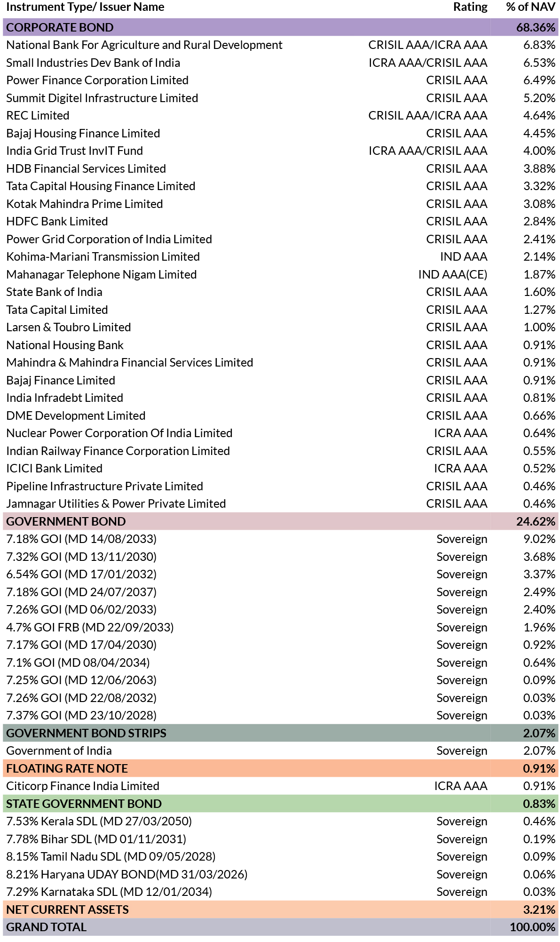Click the NET CURRENT ASSETS row
This screenshot has width=560, height=942.
click(x=280, y=910)
